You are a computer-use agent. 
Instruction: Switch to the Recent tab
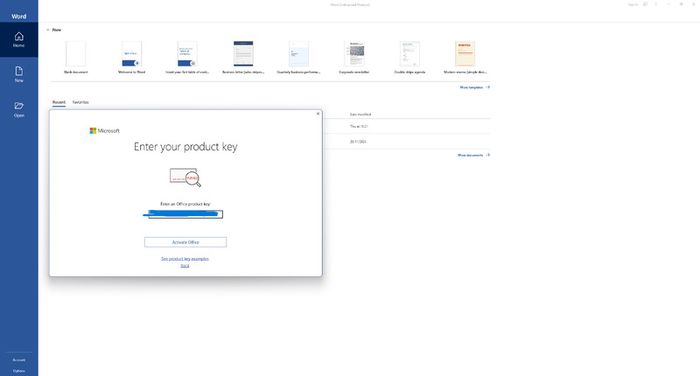[58, 102]
